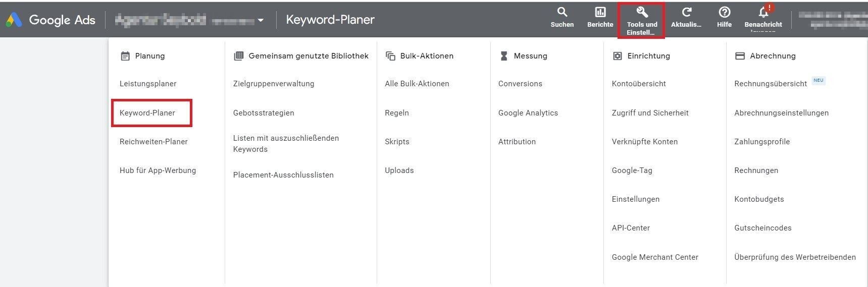
Task: Open Leistungsplaner
Action: [148, 84]
